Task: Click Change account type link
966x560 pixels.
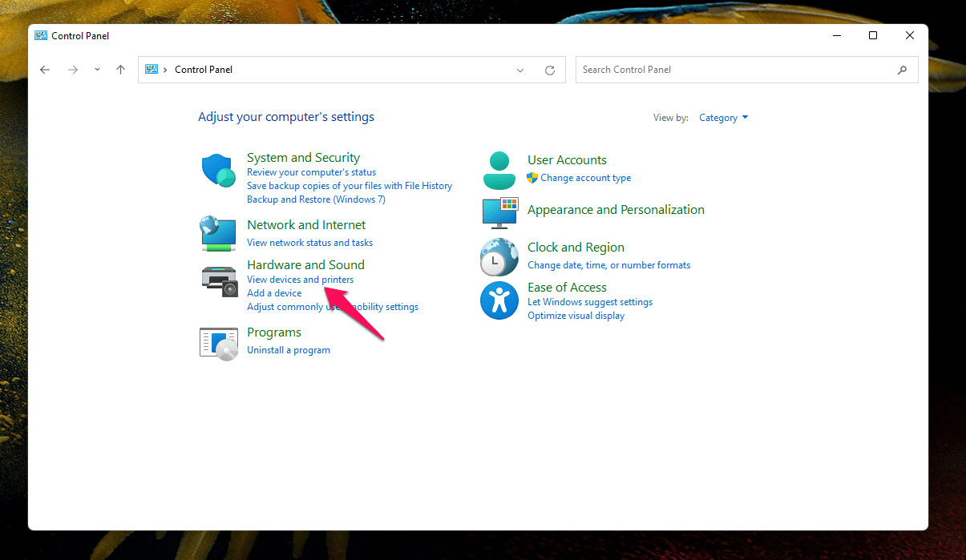Action: pos(585,178)
